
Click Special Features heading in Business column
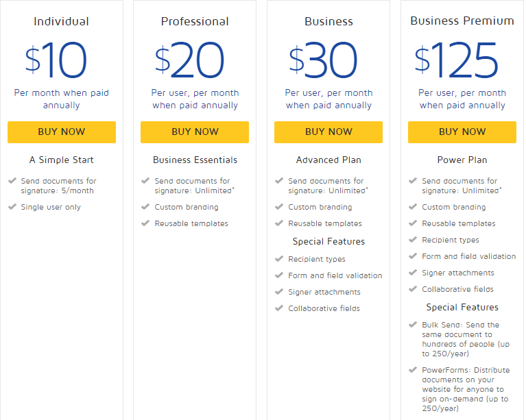tap(328, 241)
